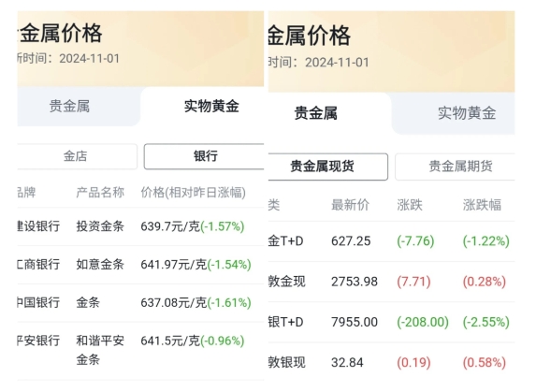The width and height of the screenshot is (536, 392).
Task: Click the 产品名称 column header
Action: click(x=100, y=193)
